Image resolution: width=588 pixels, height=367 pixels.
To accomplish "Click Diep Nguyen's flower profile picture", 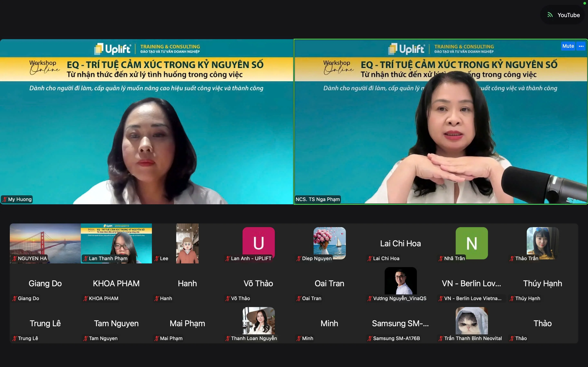I will coord(330,242).
